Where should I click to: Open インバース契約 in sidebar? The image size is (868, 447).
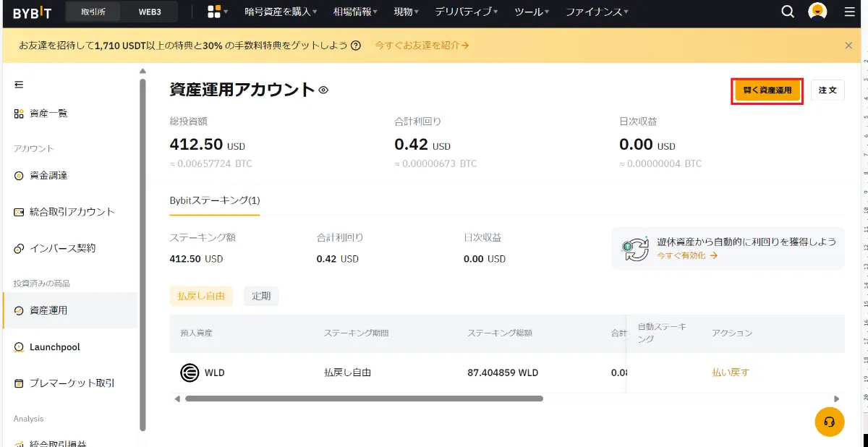click(x=62, y=248)
